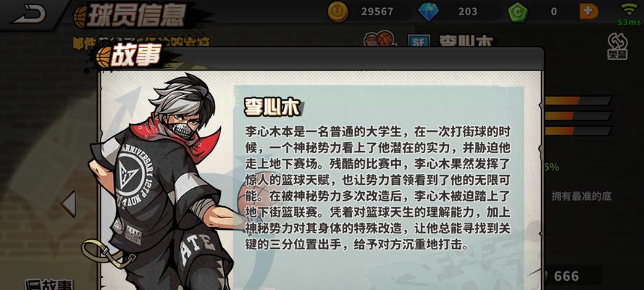
Task: Tap the Wi-Fi latency indicator
Action: (629, 14)
